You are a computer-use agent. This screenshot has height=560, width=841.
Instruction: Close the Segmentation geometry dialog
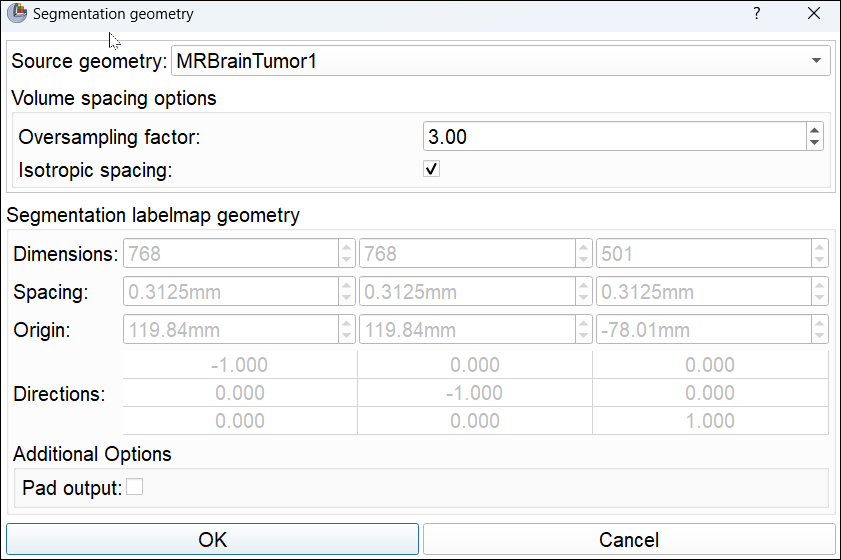pos(814,14)
